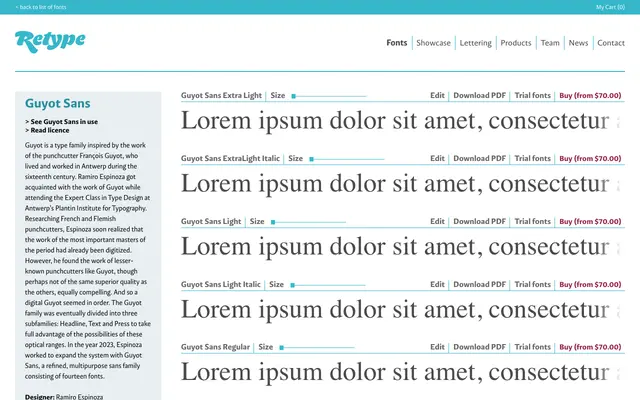Click the Guyot Sans Light Italic sample text
Image resolution: width=640 pixels, height=400 pixels.
[x=402, y=310]
